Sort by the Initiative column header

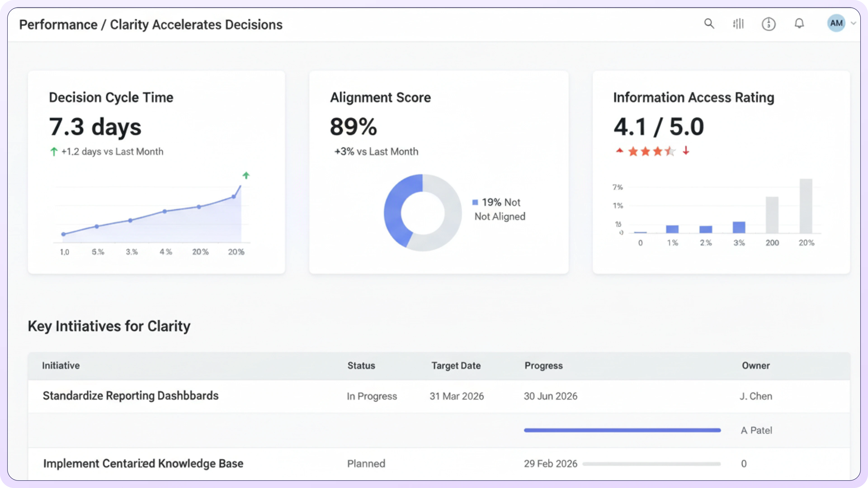point(61,366)
